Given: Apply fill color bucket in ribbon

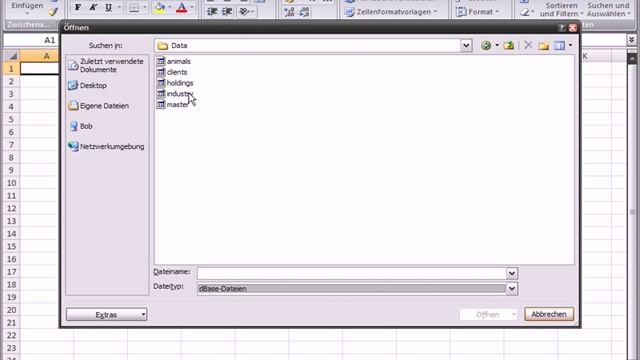Looking at the screenshot, I should pyautogui.click(x=160, y=7).
